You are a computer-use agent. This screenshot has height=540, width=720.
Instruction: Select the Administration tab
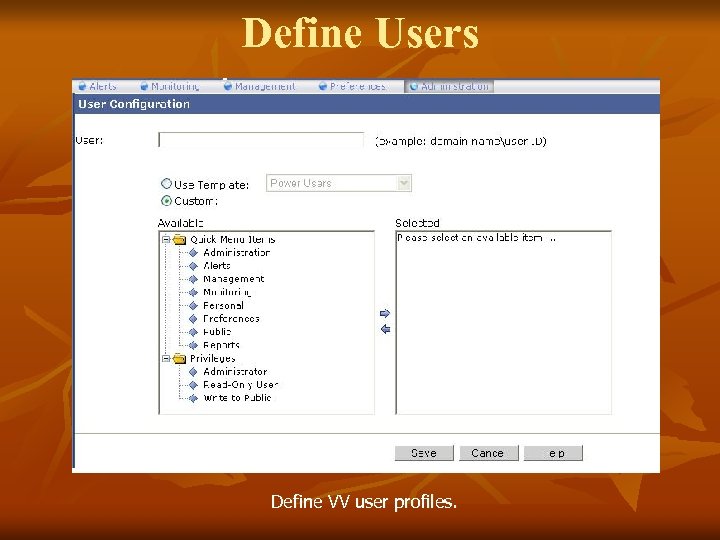click(x=449, y=86)
